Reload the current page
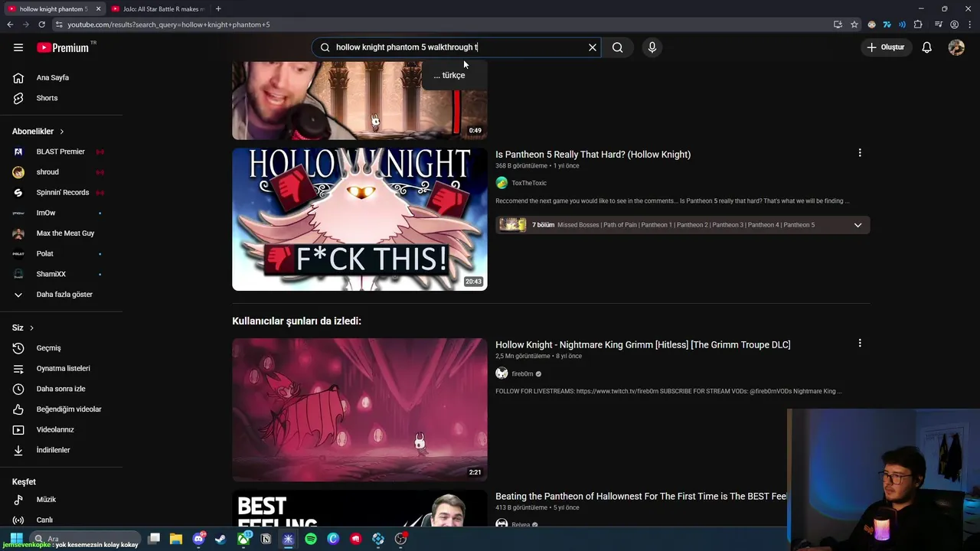 tap(41, 24)
